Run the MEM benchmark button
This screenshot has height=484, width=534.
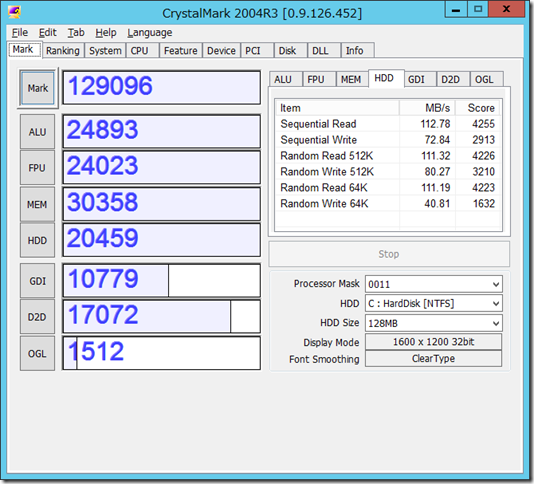37,204
